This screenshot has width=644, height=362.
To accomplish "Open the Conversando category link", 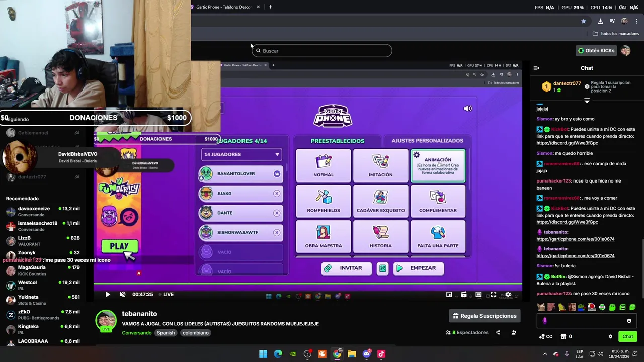I will (x=136, y=333).
